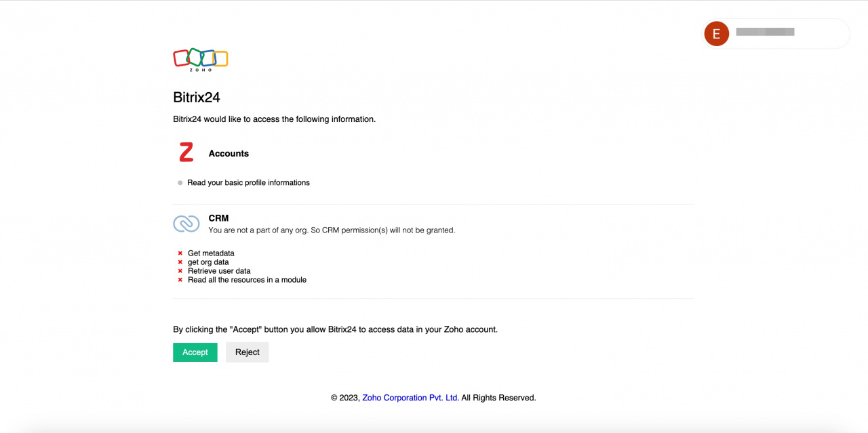Click the Bitrix24 heading
Screen dimensions: 868x433
pyautogui.click(x=197, y=97)
